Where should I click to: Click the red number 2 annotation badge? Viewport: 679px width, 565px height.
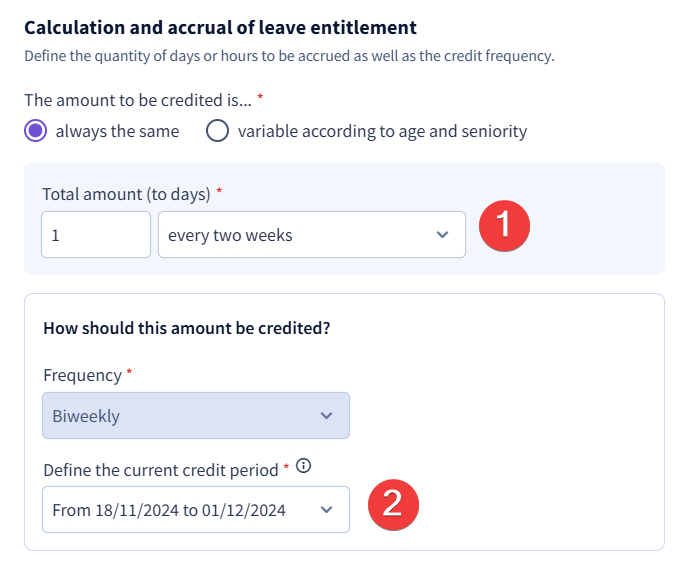pos(393,504)
